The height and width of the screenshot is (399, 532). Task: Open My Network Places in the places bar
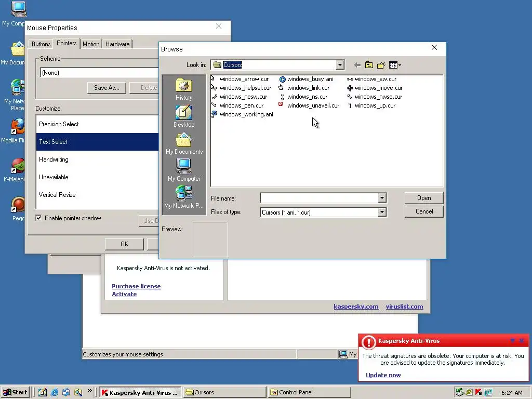pyautogui.click(x=184, y=197)
